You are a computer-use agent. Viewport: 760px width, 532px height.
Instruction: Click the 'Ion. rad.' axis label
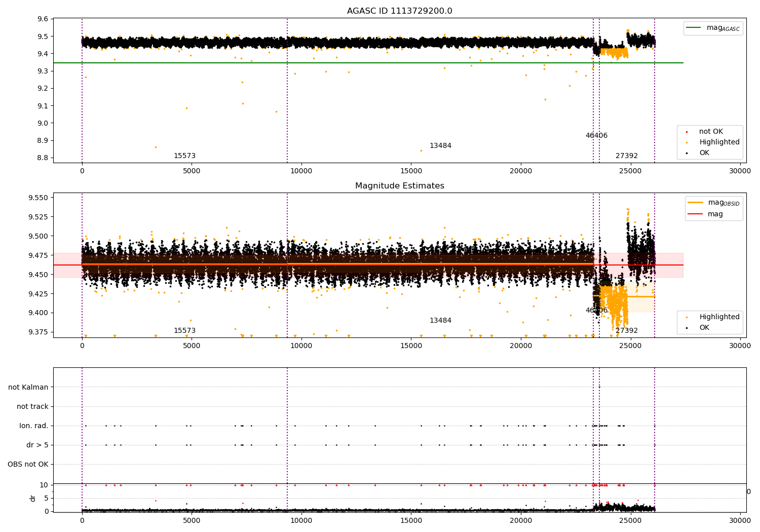click(34, 426)
